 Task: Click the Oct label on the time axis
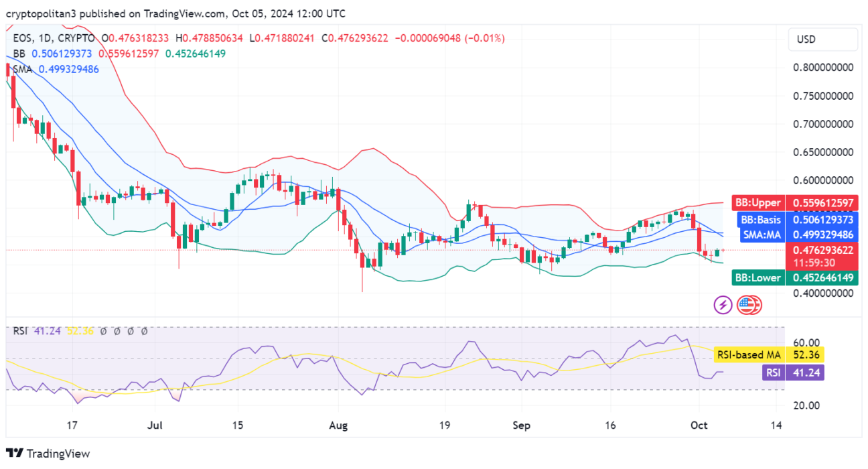[x=699, y=425]
